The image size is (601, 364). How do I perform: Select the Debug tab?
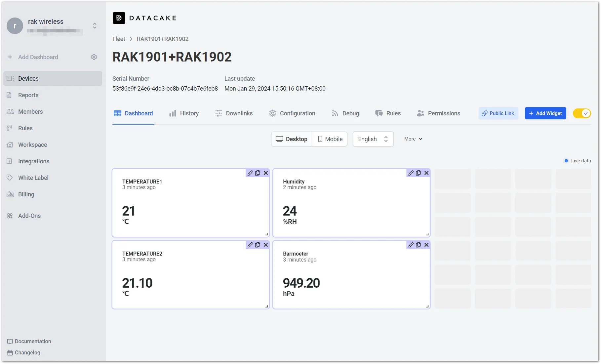[x=345, y=113]
